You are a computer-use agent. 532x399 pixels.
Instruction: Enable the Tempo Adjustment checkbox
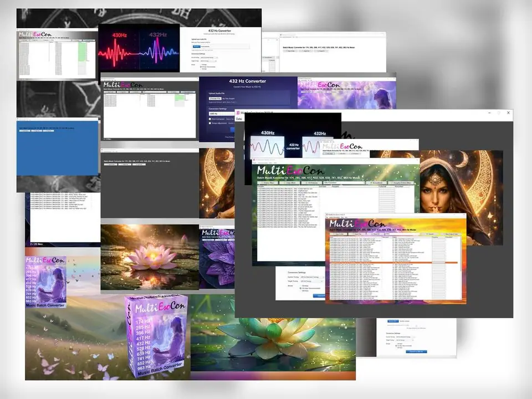[x=210, y=123]
